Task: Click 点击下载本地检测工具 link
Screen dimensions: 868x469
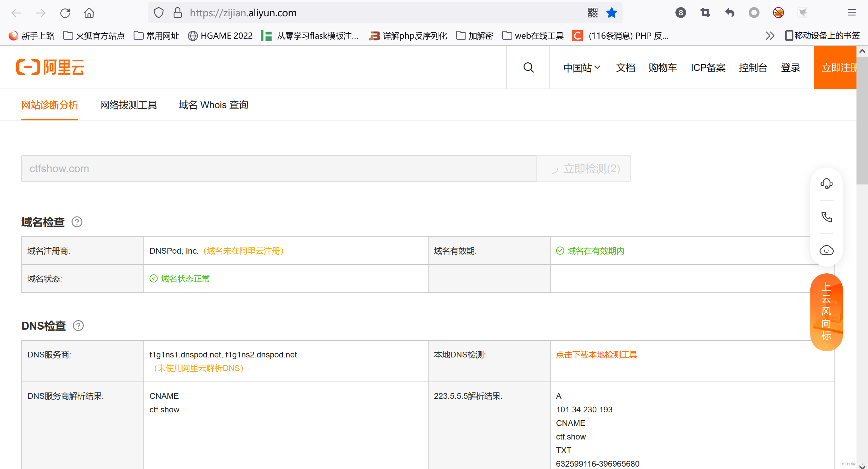Action: (x=596, y=355)
